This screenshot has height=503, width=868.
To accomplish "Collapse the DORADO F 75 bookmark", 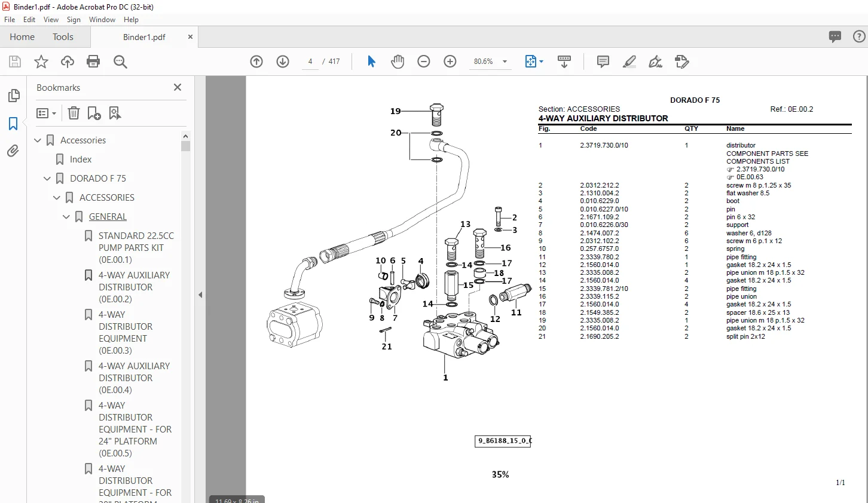I will [x=47, y=179].
